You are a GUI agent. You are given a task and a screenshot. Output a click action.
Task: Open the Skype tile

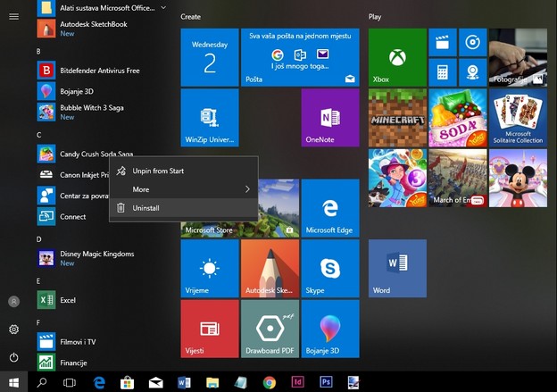coord(330,268)
